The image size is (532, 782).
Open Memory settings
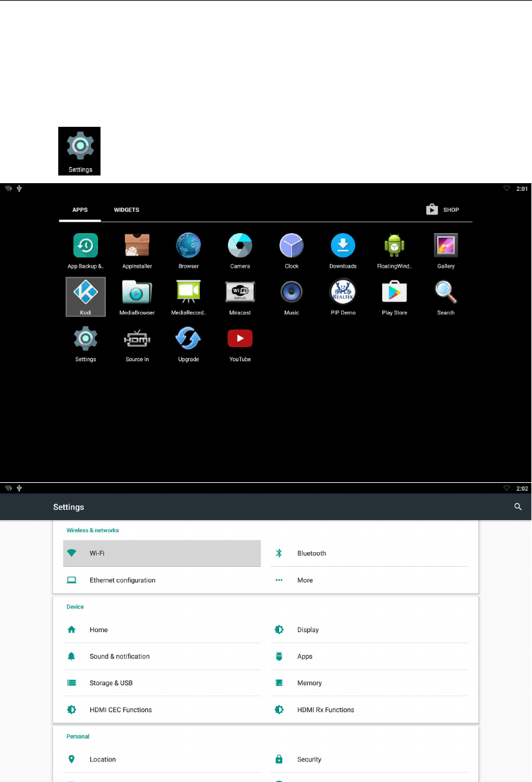click(369, 683)
